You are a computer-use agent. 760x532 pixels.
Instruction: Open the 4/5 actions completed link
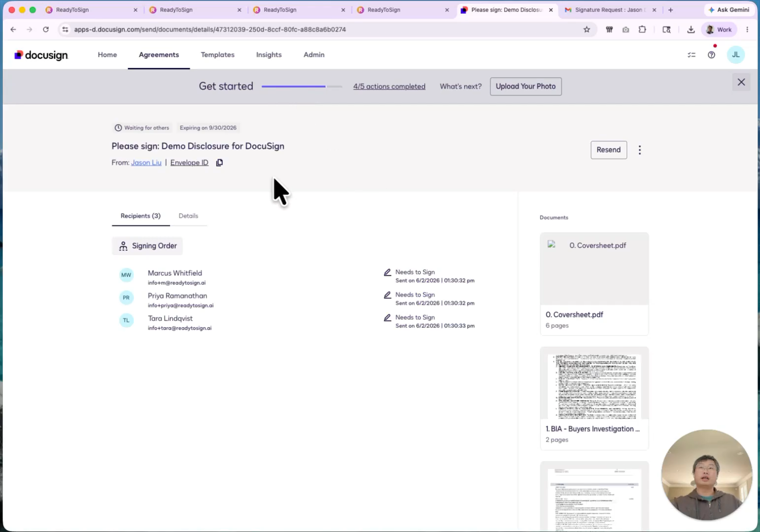(389, 86)
